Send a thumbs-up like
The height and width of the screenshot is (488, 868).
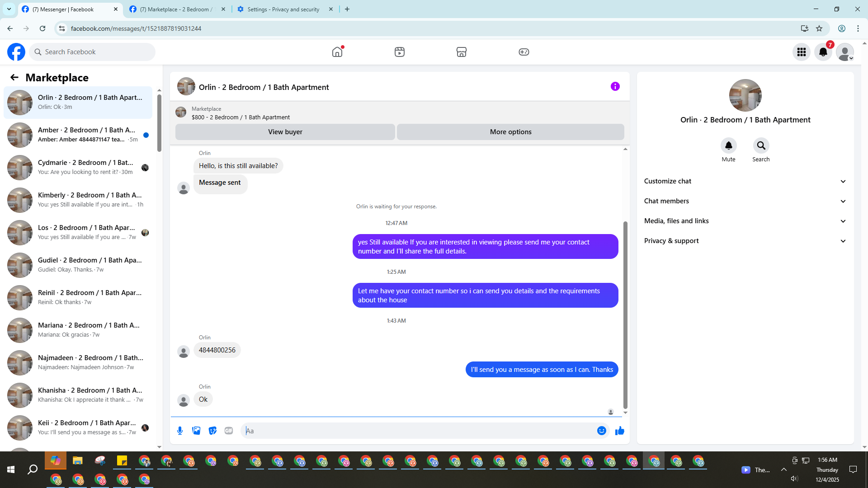619,431
